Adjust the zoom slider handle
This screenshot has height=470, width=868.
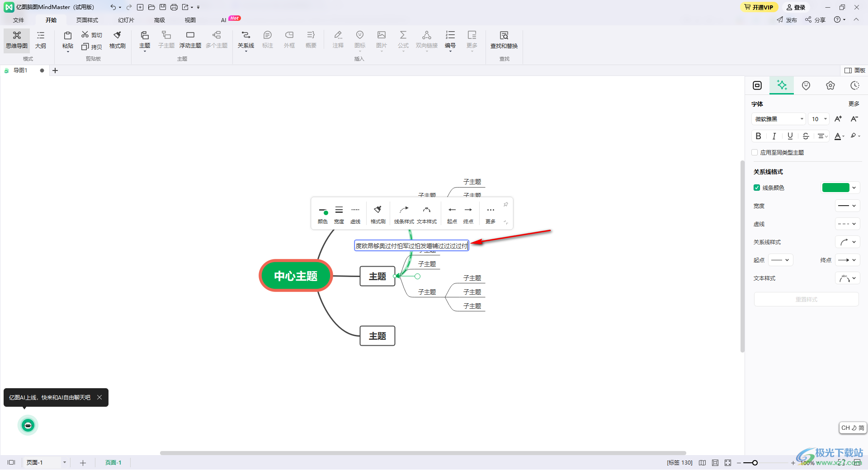click(x=755, y=463)
